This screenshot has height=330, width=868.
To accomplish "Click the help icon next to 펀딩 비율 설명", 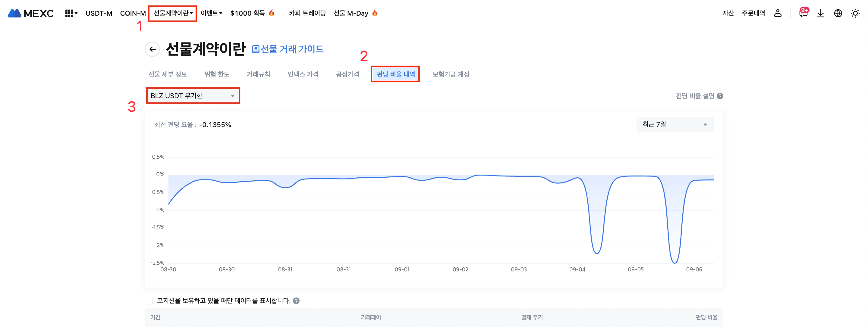I will (720, 96).
